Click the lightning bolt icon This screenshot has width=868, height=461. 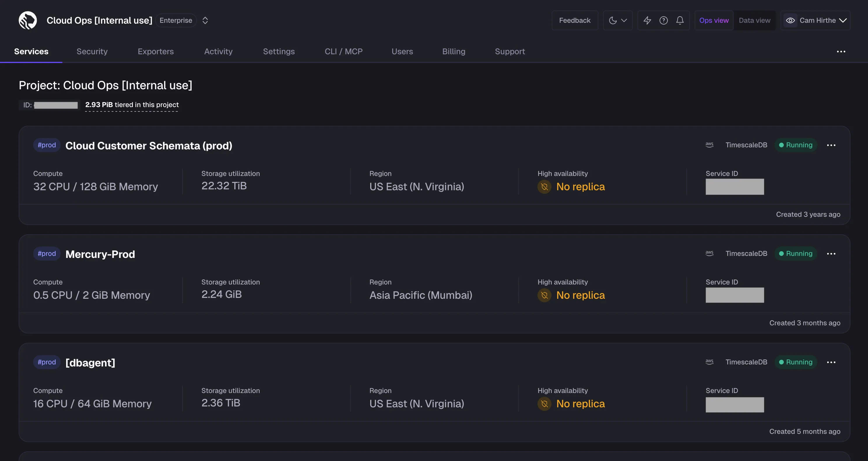point(647,20)
